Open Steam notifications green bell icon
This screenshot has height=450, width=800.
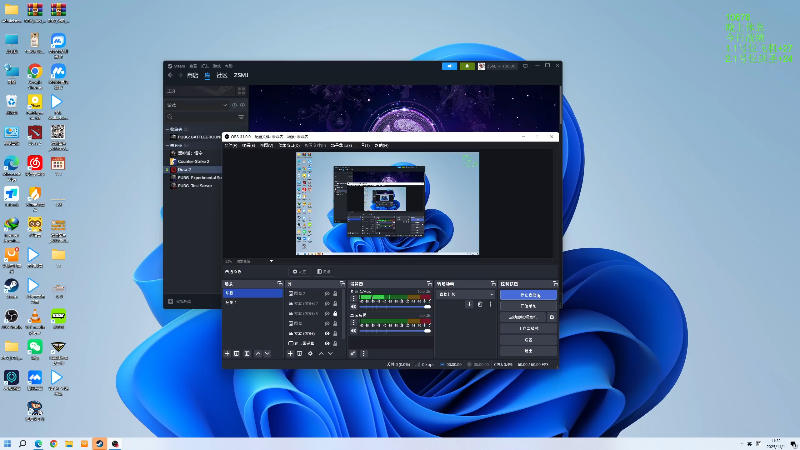click(x=469, y=66)
